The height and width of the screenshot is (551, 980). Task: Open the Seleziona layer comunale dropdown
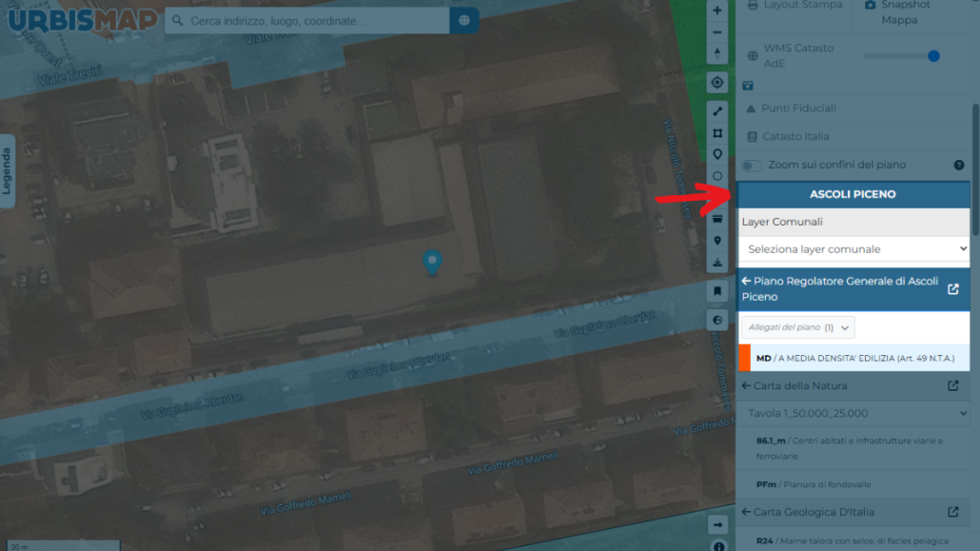coord(853,249)
